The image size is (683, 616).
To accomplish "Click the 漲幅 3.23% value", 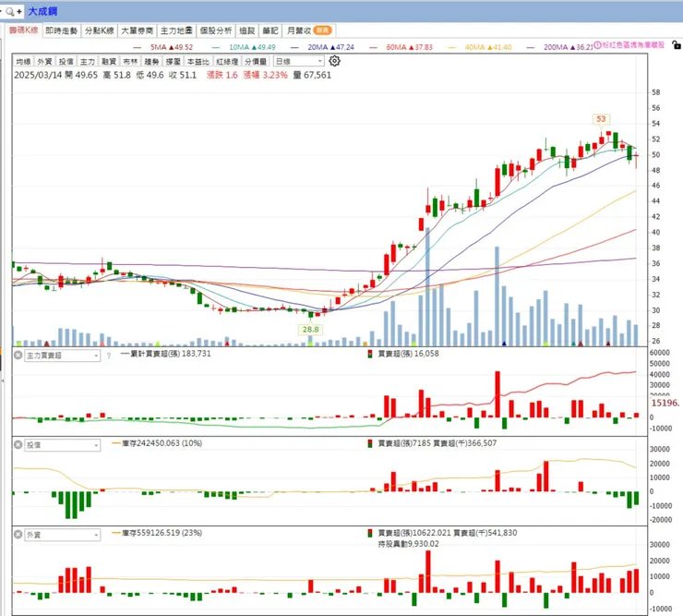I will click(x=265, y=75).
